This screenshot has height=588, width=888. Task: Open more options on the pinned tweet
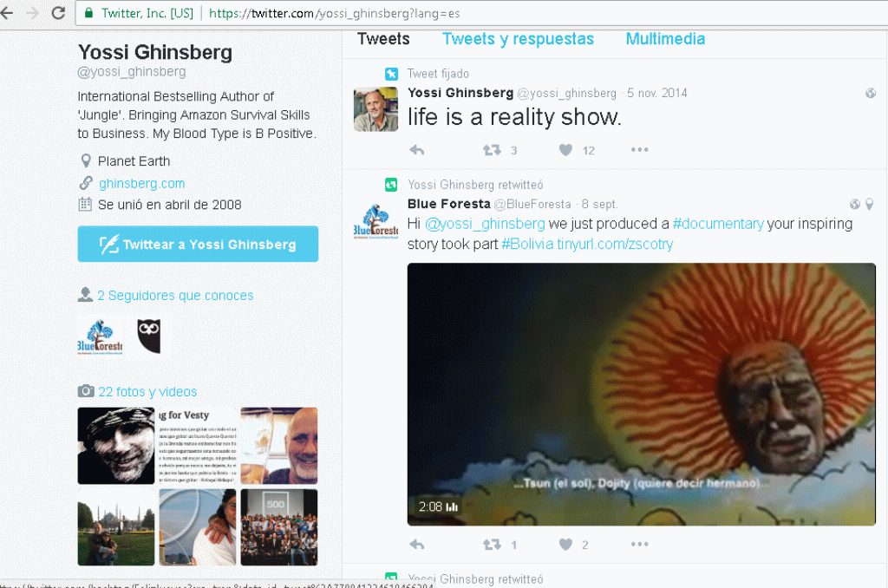pyautogui.click(x=639, y=149)
